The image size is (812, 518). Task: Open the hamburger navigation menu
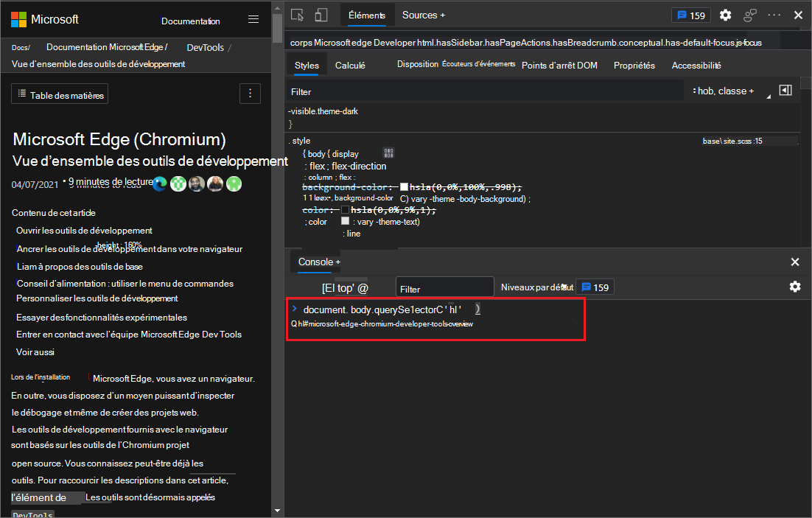[x=253, y=19]
